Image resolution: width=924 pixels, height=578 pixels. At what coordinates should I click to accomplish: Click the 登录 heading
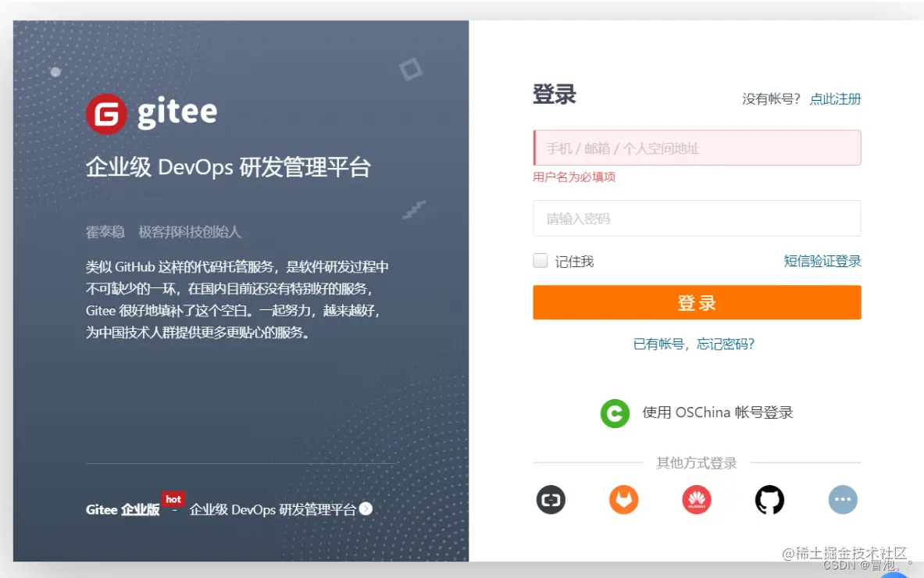(x=554, y=95)
